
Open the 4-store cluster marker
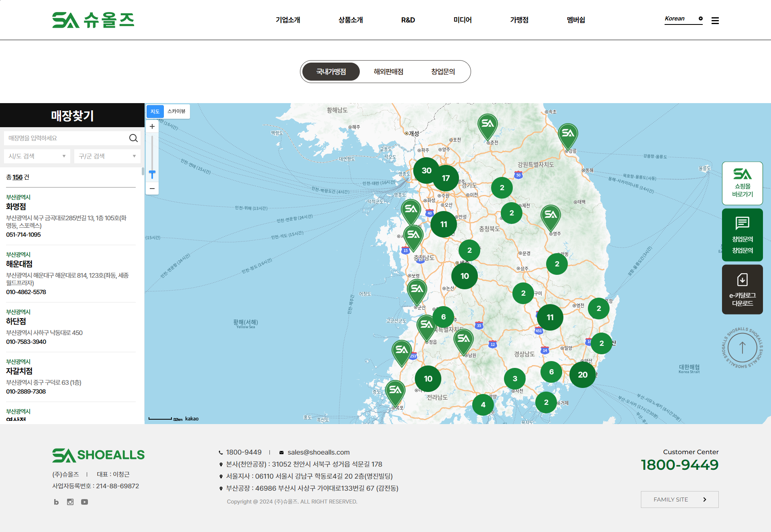tap(483, 405)
